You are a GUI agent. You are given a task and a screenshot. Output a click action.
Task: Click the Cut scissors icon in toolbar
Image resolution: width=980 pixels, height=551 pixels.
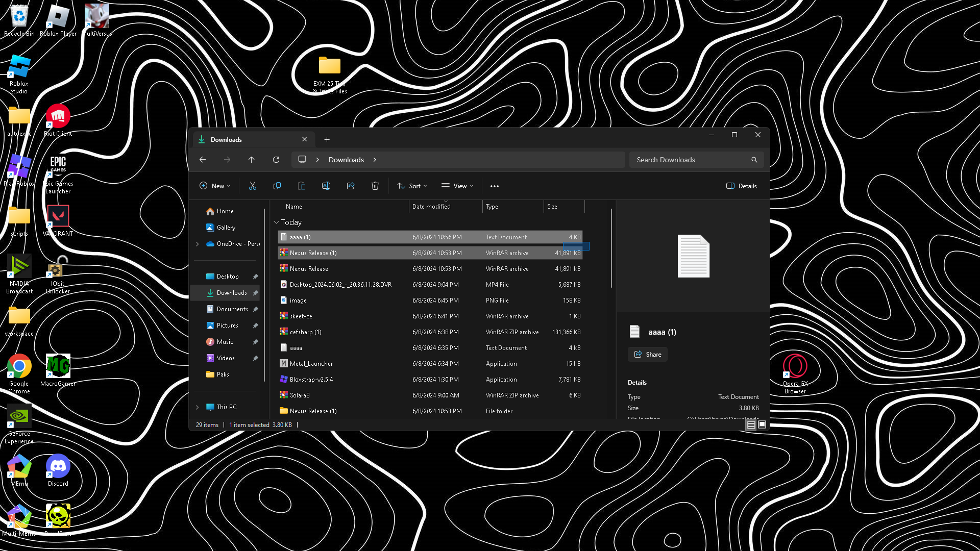(252, 186)
